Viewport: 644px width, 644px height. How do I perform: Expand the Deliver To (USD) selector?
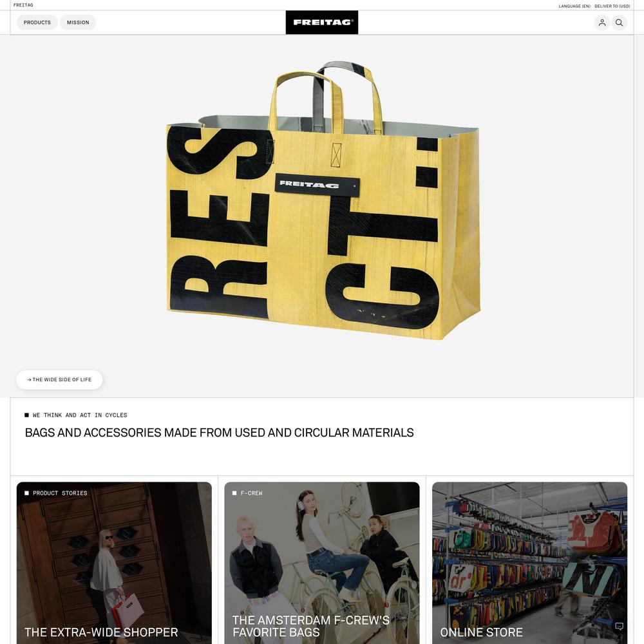612,6
